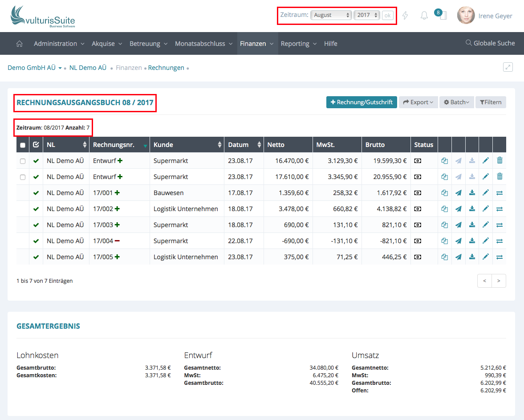Tick the checkbox for second Entwurf row

23,177
